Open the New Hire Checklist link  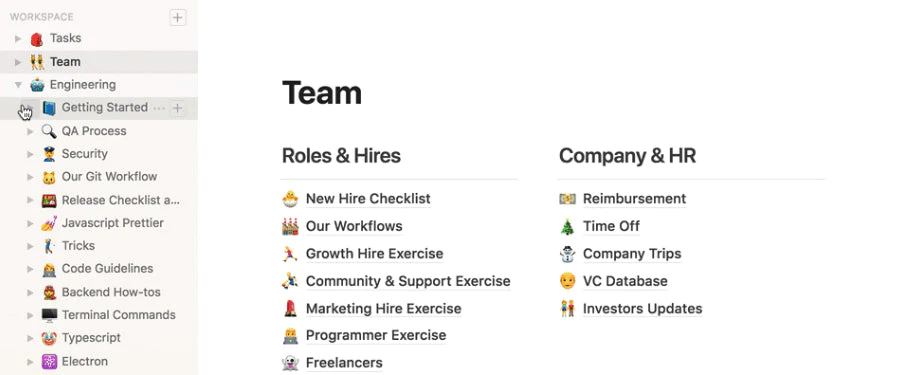tap(368, 199)
